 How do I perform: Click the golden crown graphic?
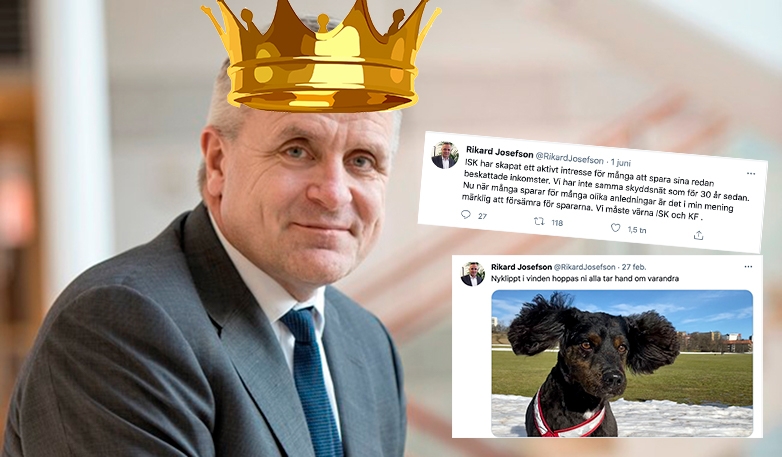point(321,54)
